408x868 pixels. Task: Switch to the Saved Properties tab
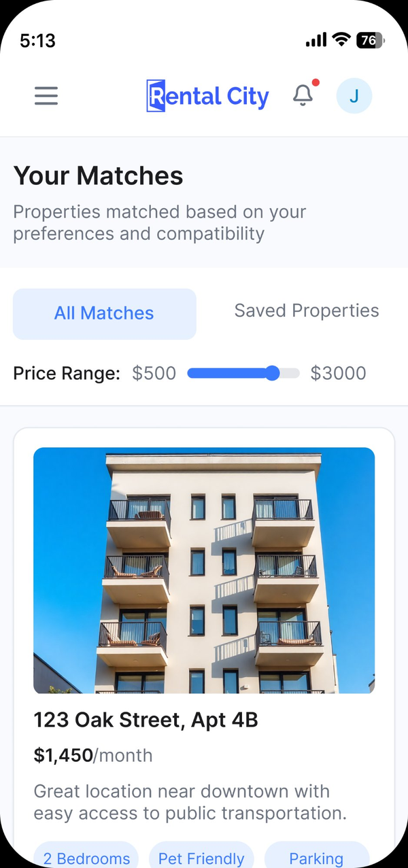point(307,310)
